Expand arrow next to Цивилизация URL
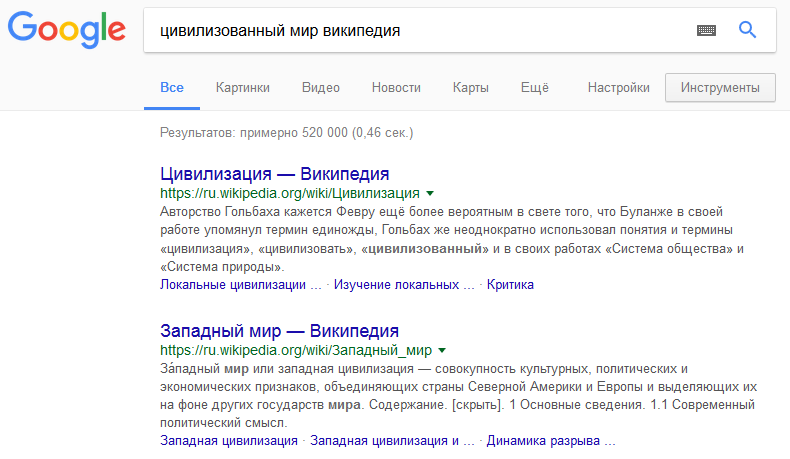 (430, 193)
